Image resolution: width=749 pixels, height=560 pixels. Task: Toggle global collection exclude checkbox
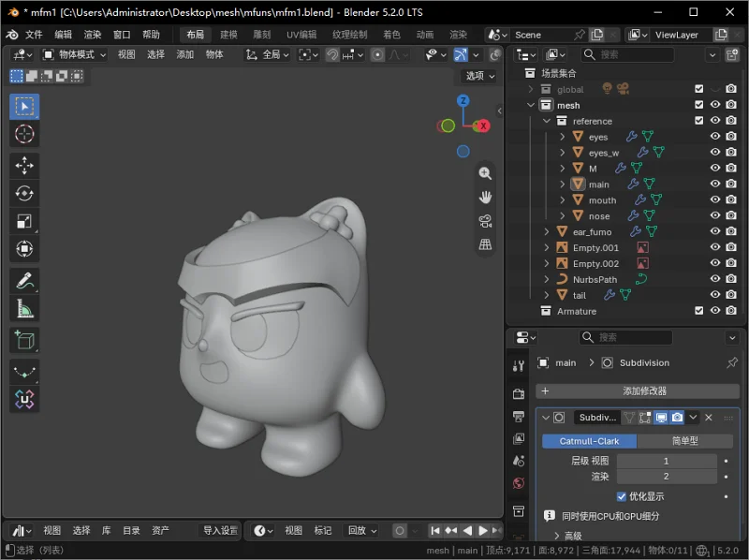[x=698, y=89]
